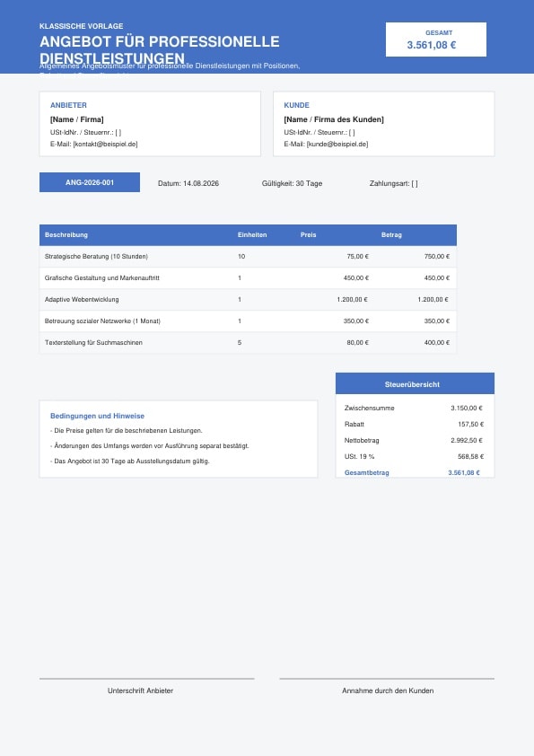Click the Bedingungen und Hinweise heading
This screenshot has width=534, height=756.
point(97,416)
